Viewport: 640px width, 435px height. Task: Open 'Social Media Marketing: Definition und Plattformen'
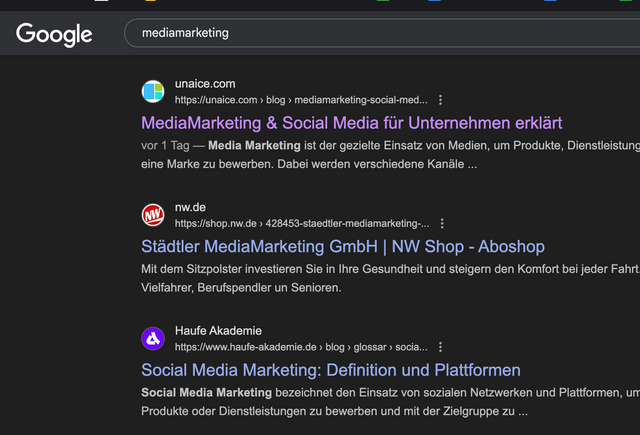click(331, 370)
